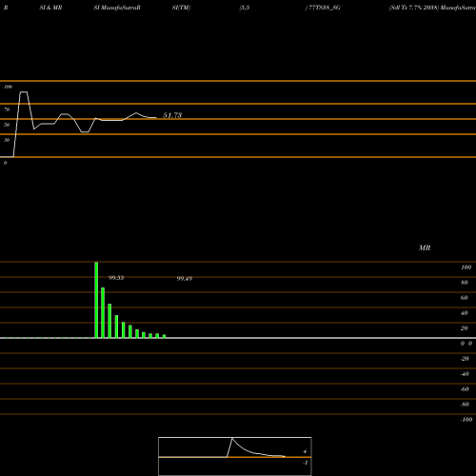Image resolution: width=476 pixels, height=476 pixels.
Task: Click the right axis label 60
Action: tap(465, 298)
